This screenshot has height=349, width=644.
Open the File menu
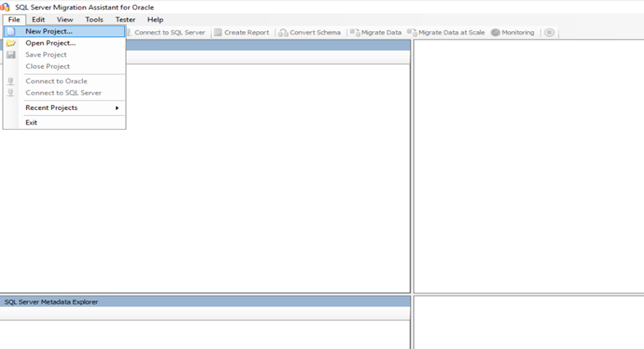[x=14, y=20]
